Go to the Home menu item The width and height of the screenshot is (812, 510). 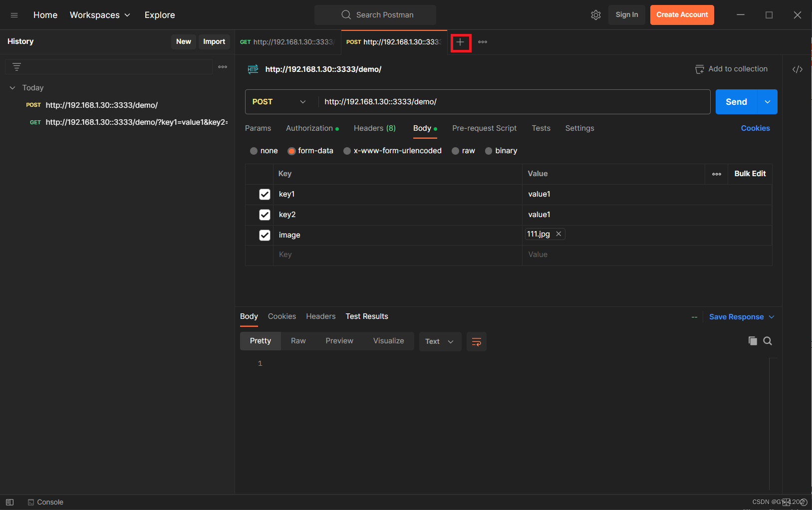click(45, 15)
